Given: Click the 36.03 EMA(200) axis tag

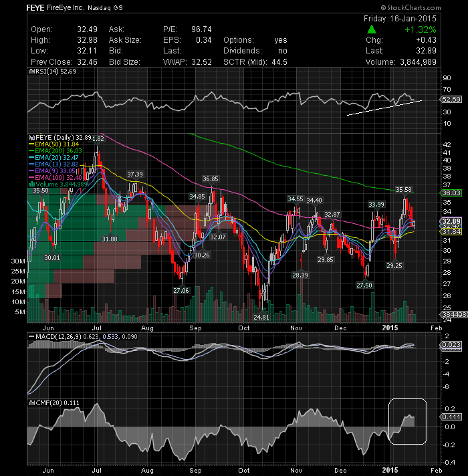Looking at the screenshot, I should coord(451,193).
